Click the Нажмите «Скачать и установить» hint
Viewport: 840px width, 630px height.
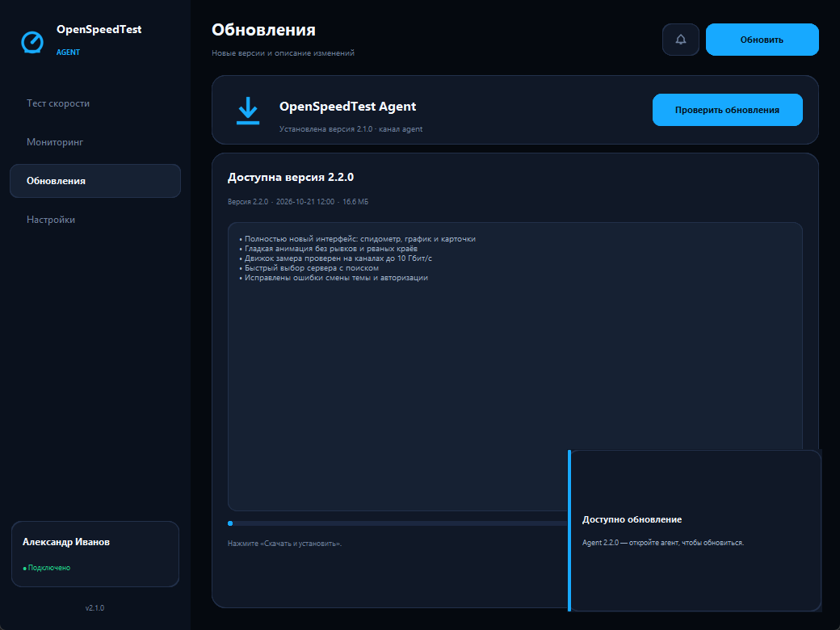pyautogui.click(x=284, y=544)
